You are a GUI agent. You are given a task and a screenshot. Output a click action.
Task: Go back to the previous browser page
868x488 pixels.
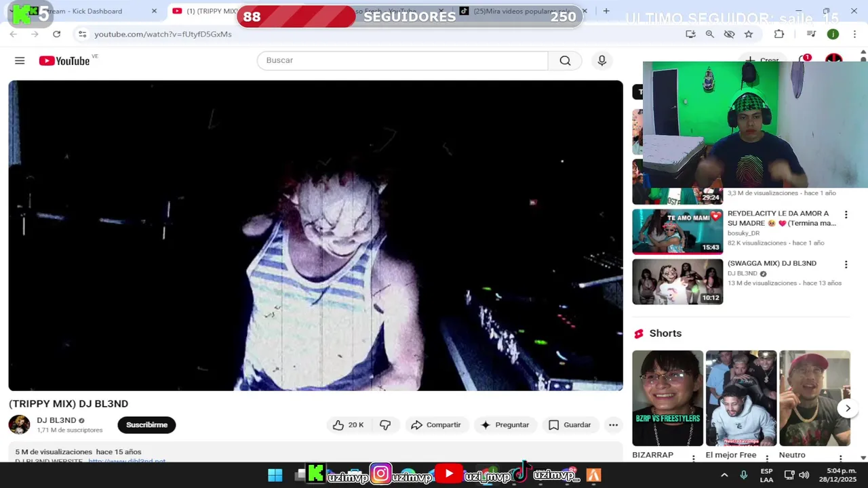tap(13, 34)
